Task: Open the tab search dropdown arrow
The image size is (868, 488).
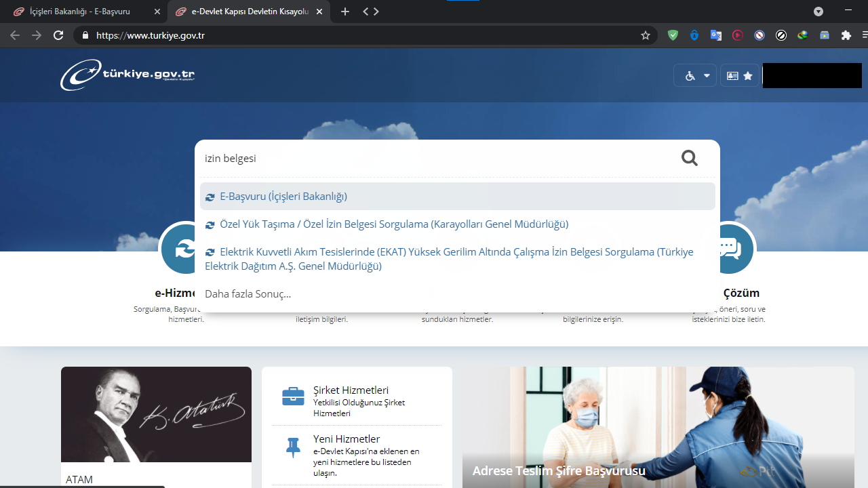Action: point(818,12)
